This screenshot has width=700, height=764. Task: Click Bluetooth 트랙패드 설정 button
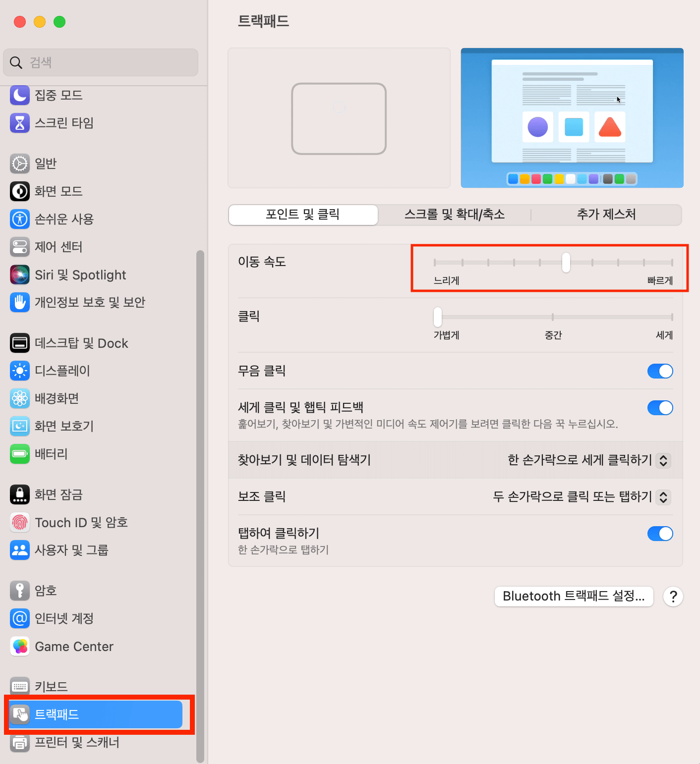click(x=574, y=596)
